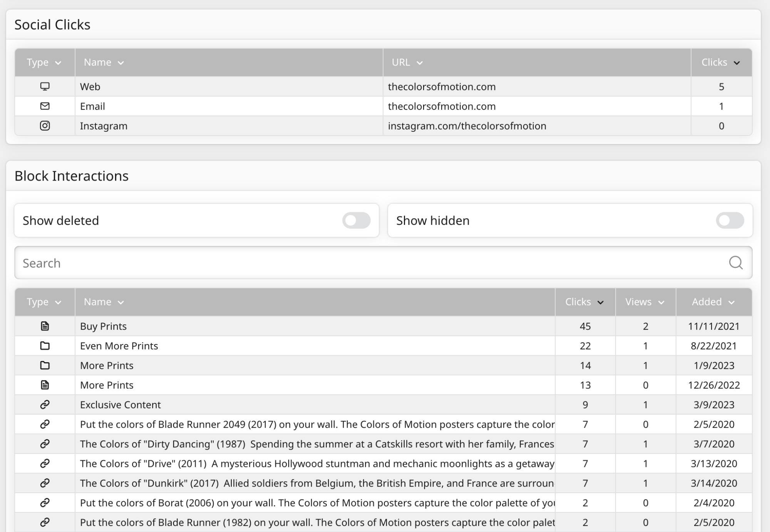Enable the Show deleted toggle
This screenshot has height=532, width=770.
[x=356, y=220]
